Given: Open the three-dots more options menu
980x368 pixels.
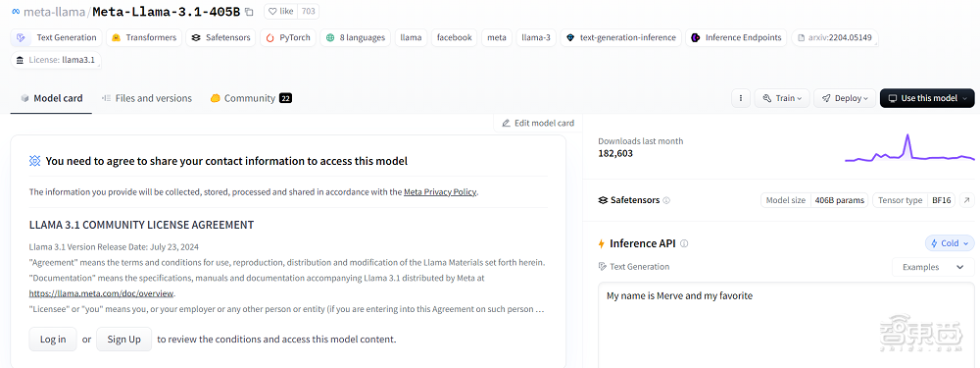Looking at the screenshot, I should 741,98.
